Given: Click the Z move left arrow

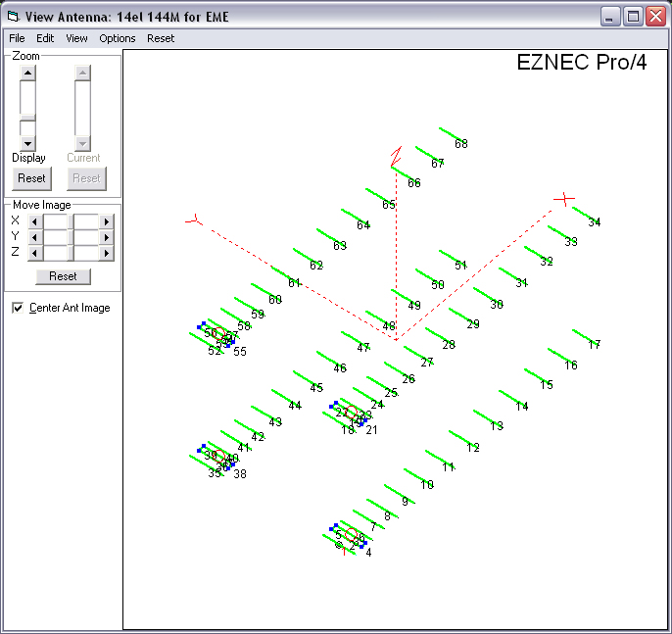Looking at the screenshot, I should tap(34, 254).
